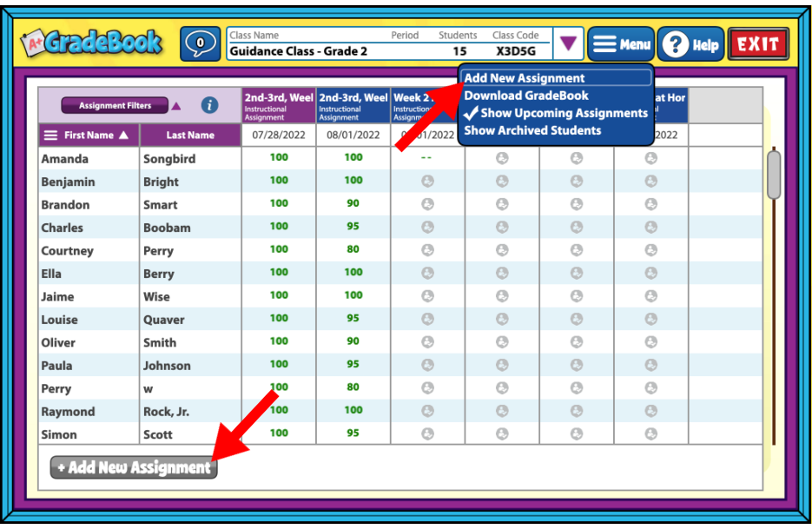
Task: Open the Menu button
Action: [x=622, y=44]
